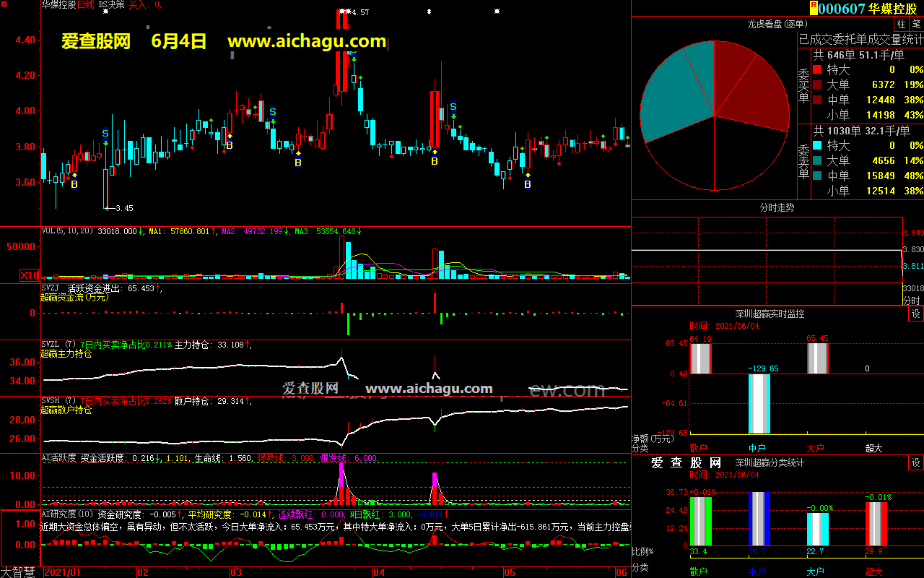Click the blue 中户 36.7 statistics bar
Screen dimensions: 924x578
tap(759, 519)
